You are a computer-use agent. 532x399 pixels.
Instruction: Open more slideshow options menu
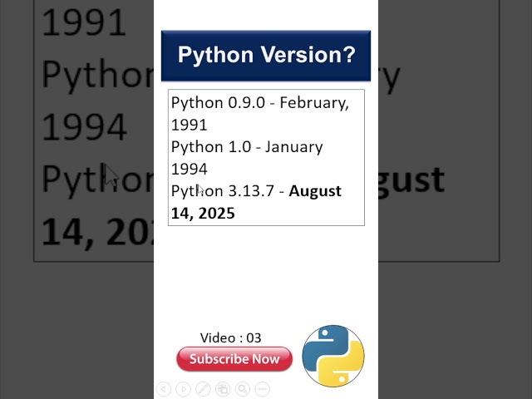263,389
